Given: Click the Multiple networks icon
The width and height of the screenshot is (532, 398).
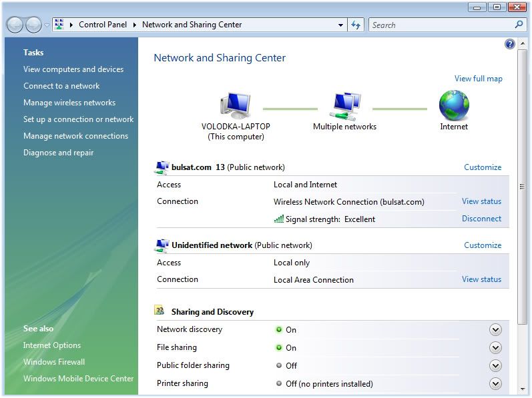Looking at the screenshot, I should coord(345,105).
